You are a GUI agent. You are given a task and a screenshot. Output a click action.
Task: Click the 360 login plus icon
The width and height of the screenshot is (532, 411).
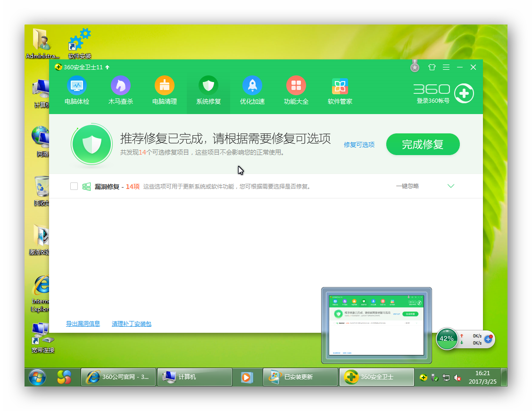click(x=464, y=93)
